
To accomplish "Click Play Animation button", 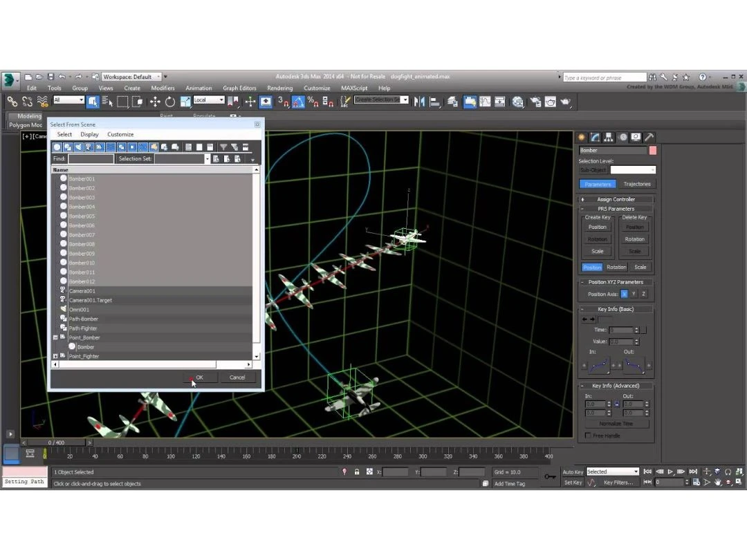I will tap(670, 472).
